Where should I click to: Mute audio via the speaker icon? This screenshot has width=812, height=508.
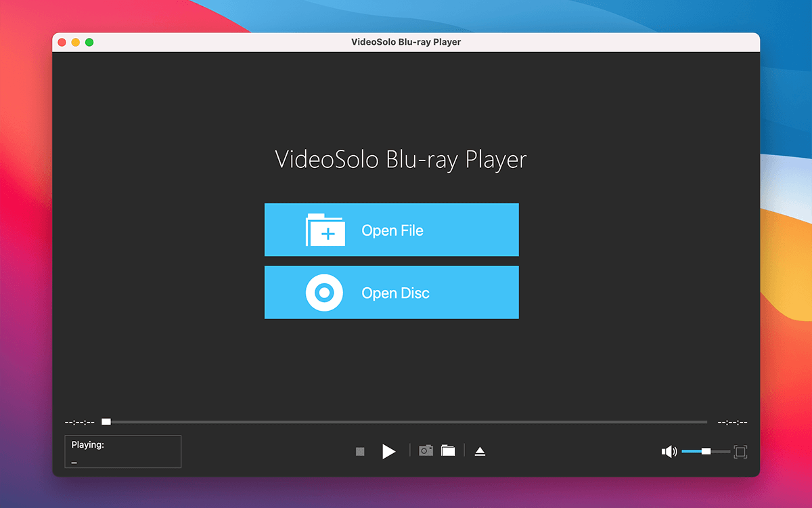[669, 451]
